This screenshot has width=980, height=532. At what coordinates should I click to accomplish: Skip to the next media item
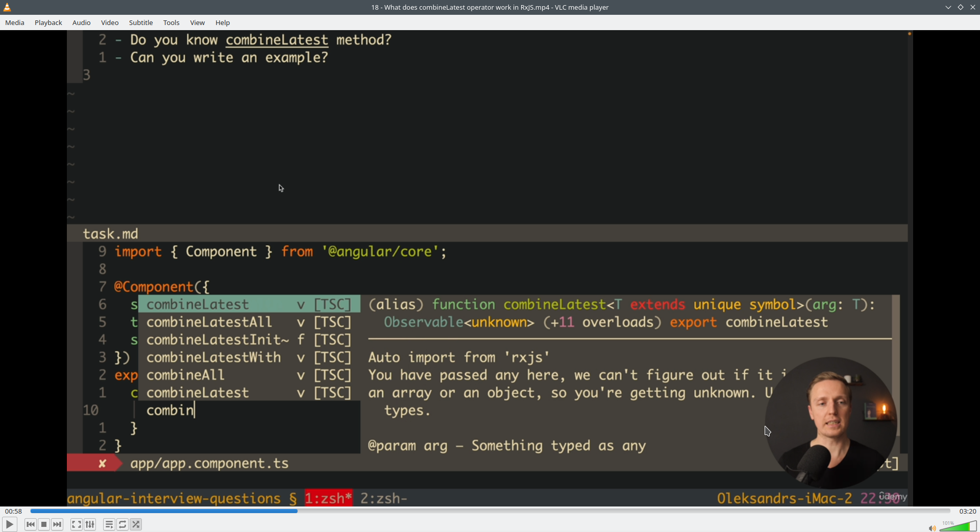[x=57, y=524]
